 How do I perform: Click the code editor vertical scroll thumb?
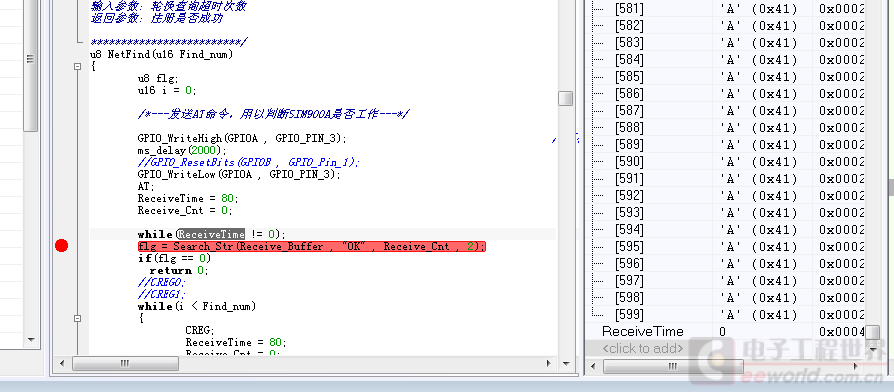point(565,99)
